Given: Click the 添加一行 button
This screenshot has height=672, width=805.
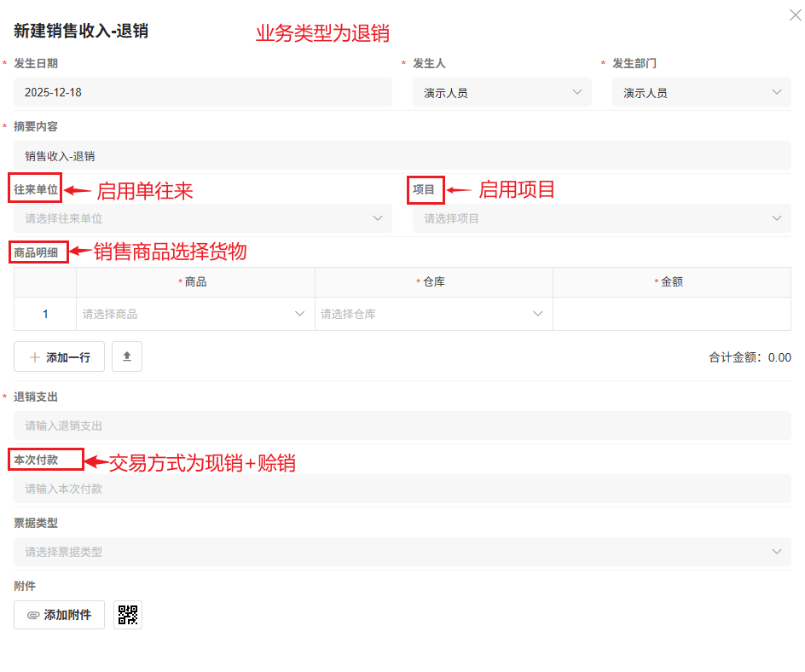Looking at the screenshot, I should coord(59,356).
